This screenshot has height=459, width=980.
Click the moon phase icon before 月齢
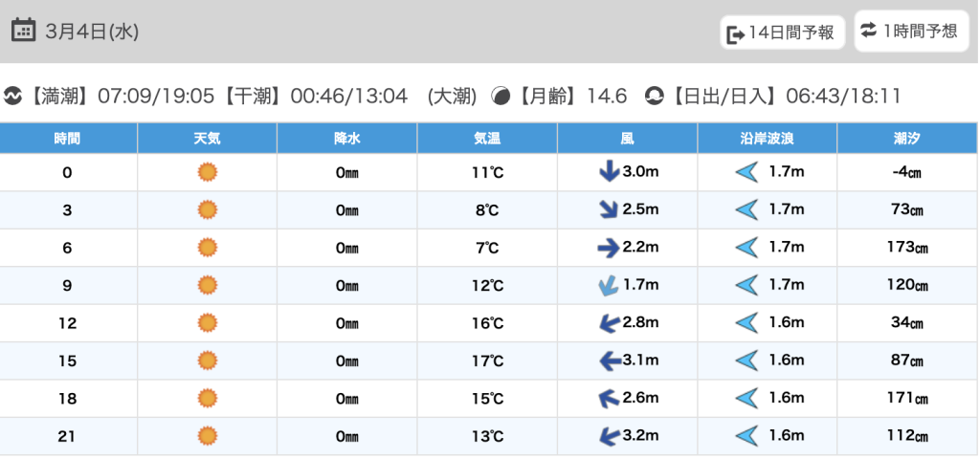tap(501, 97)
